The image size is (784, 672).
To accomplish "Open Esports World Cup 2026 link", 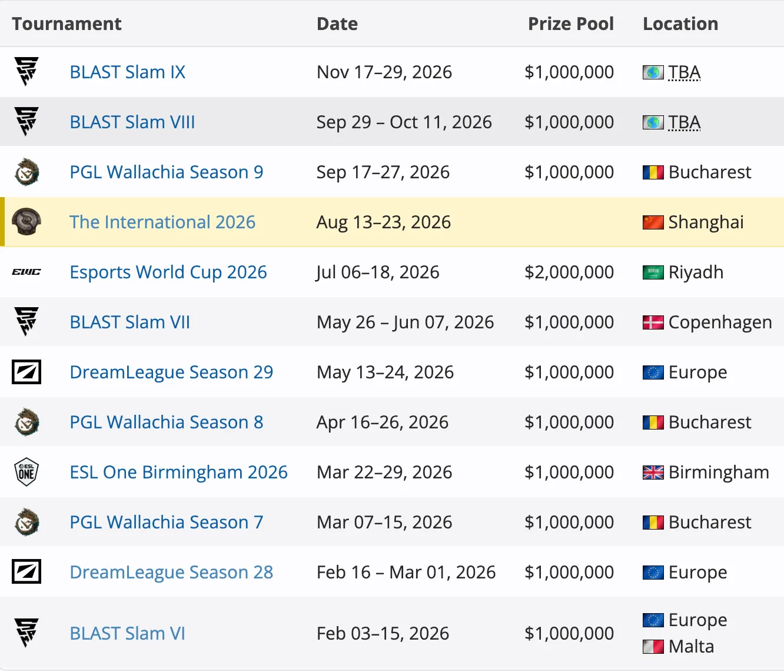I will pyautogui.click(x=168, y=272).
